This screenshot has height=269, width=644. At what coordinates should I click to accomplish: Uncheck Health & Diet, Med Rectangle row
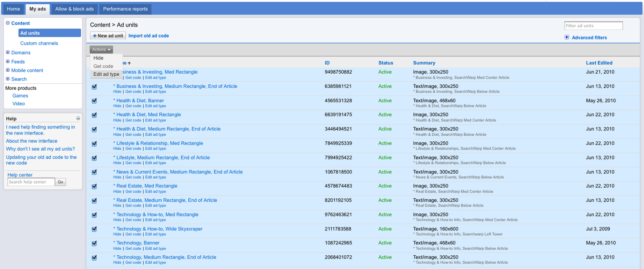point(94,115)
